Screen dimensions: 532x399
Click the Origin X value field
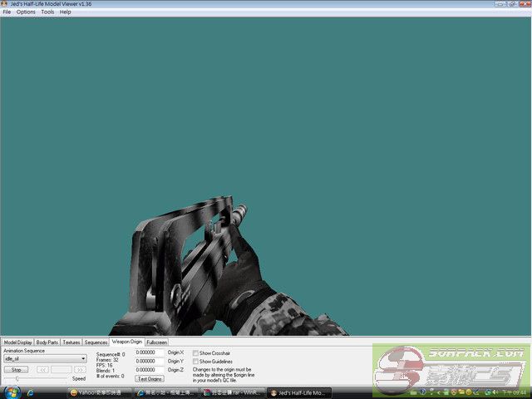146,352
